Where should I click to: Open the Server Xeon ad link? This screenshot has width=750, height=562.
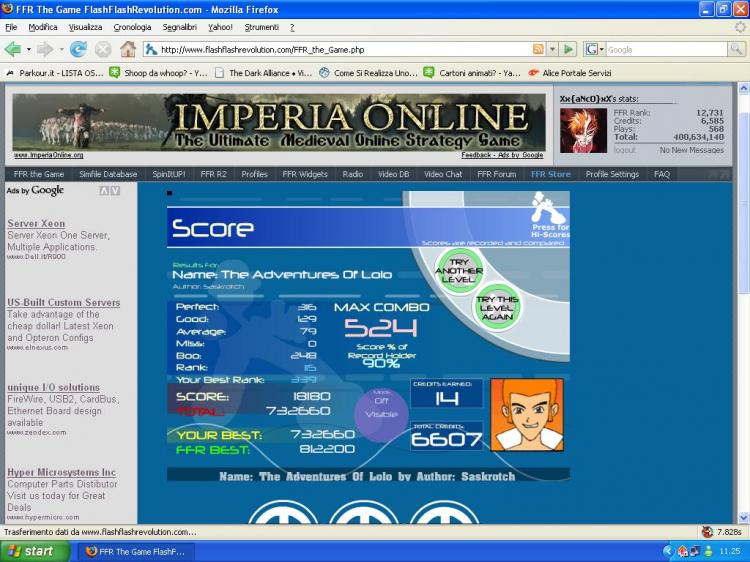(36, 223)
